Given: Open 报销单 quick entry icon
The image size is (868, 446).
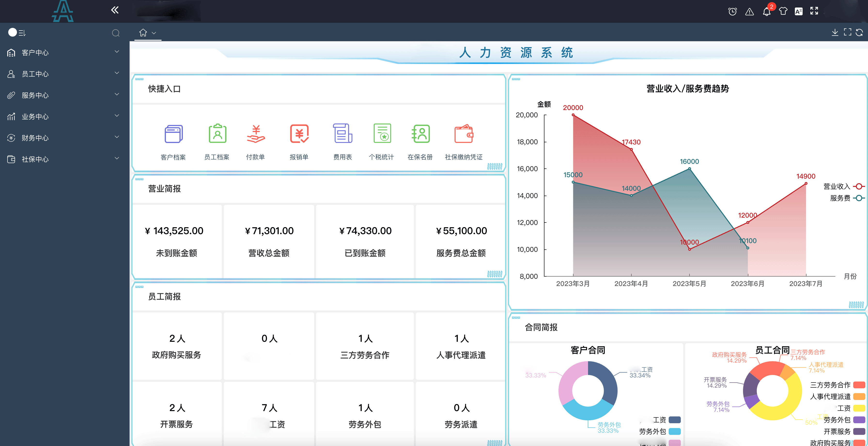Looking at the screenshot, I should pos(299,134).
